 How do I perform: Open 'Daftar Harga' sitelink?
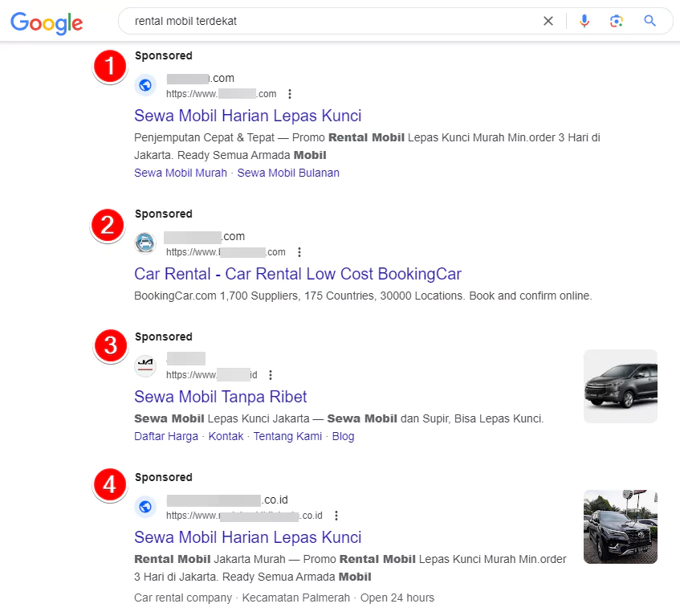click(x=166, y=436)
